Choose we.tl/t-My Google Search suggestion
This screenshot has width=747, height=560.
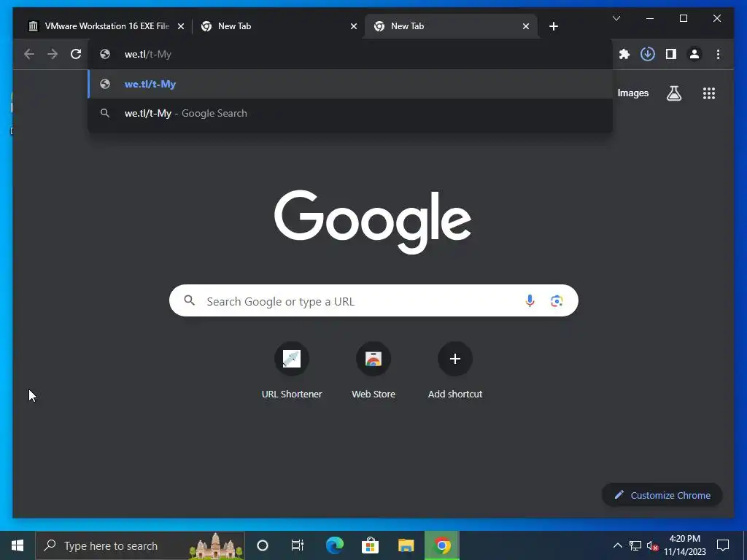point(350,113)
